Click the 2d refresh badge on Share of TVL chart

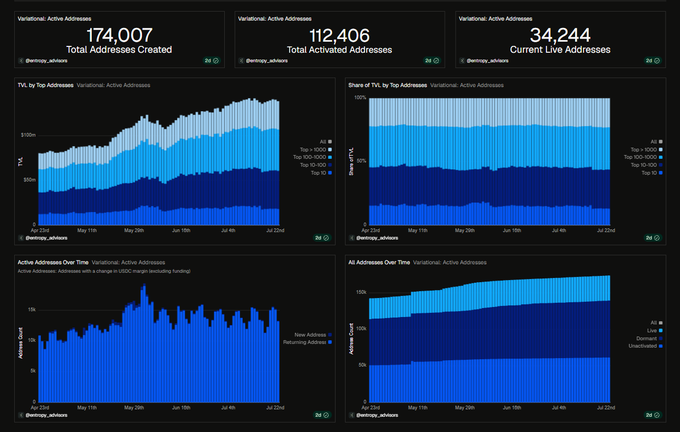coord(653,238)
